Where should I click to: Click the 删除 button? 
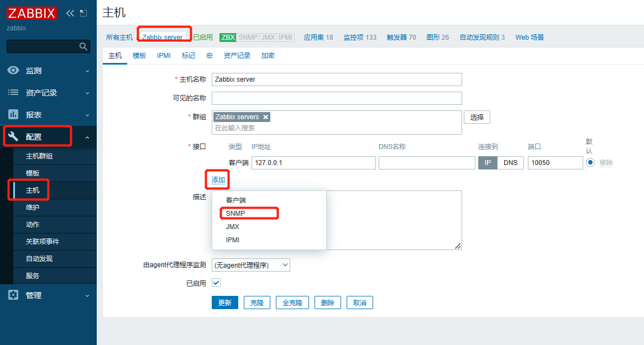point(328,302)
